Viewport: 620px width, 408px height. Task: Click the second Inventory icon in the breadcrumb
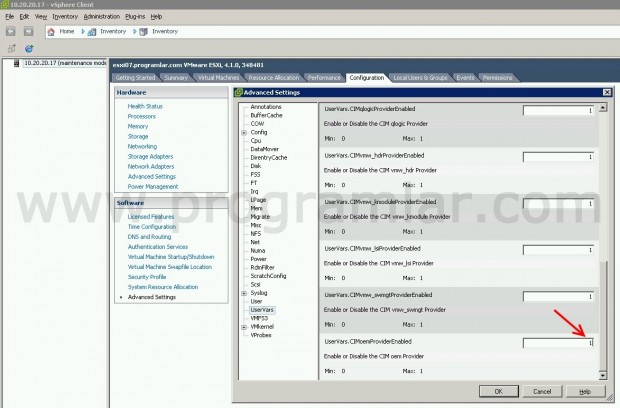pos(143,32)
